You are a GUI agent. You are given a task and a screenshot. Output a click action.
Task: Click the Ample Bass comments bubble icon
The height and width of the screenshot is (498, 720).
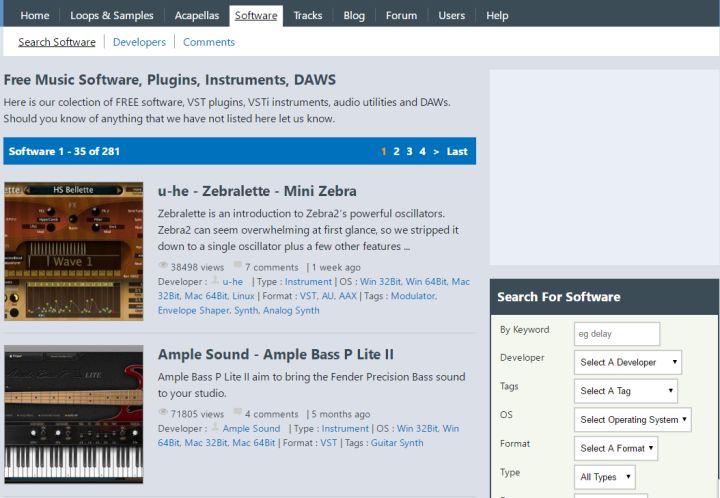(x=237, y=414)
